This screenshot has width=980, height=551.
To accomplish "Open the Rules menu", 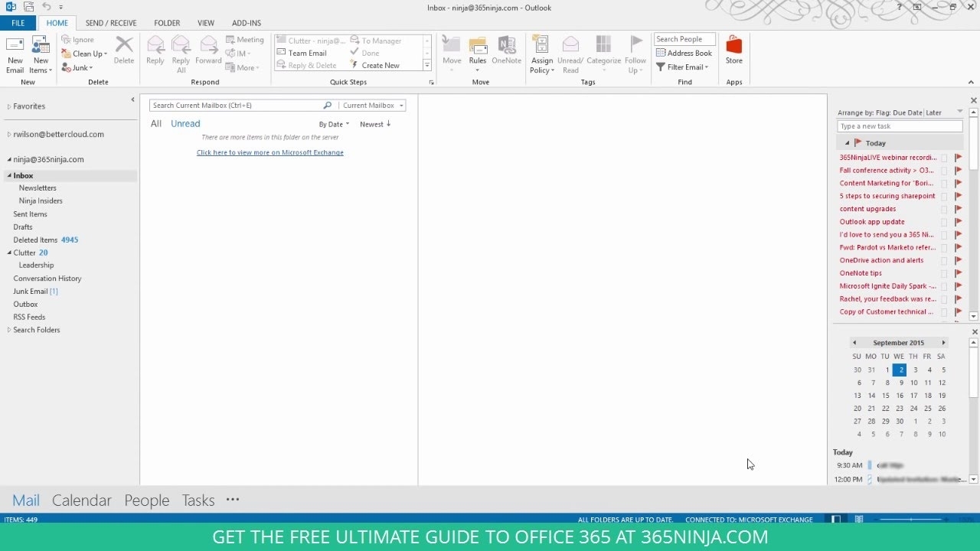I will (478, 54).
